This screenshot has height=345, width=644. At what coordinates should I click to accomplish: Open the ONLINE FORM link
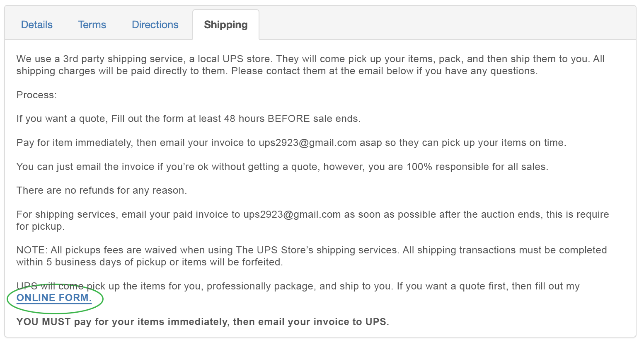pyautogui.click(x=54, y=298)
